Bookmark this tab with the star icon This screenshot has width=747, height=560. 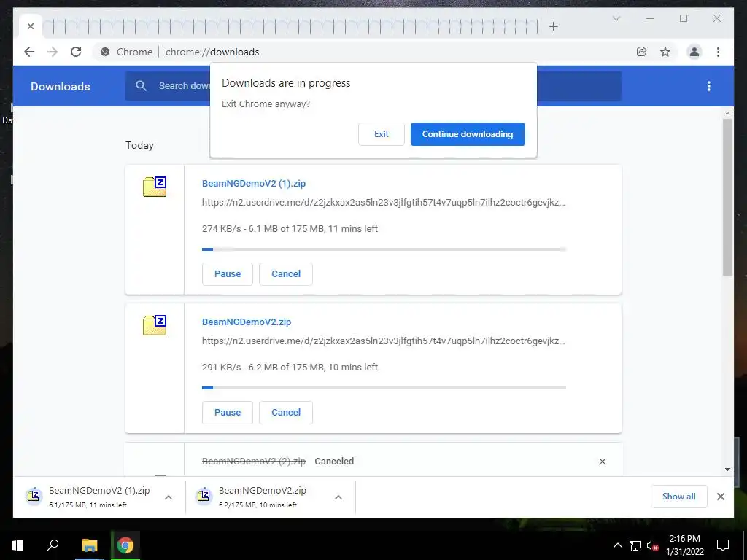665,52
